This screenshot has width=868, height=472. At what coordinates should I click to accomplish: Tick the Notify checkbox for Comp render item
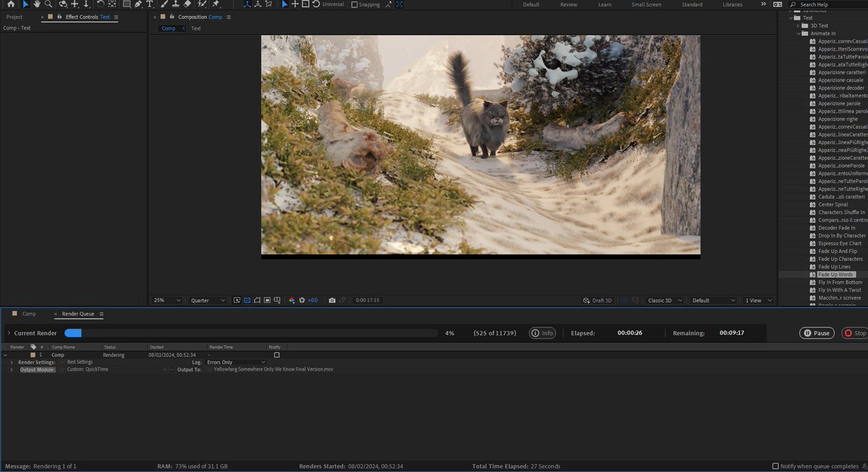coord(276,355)
